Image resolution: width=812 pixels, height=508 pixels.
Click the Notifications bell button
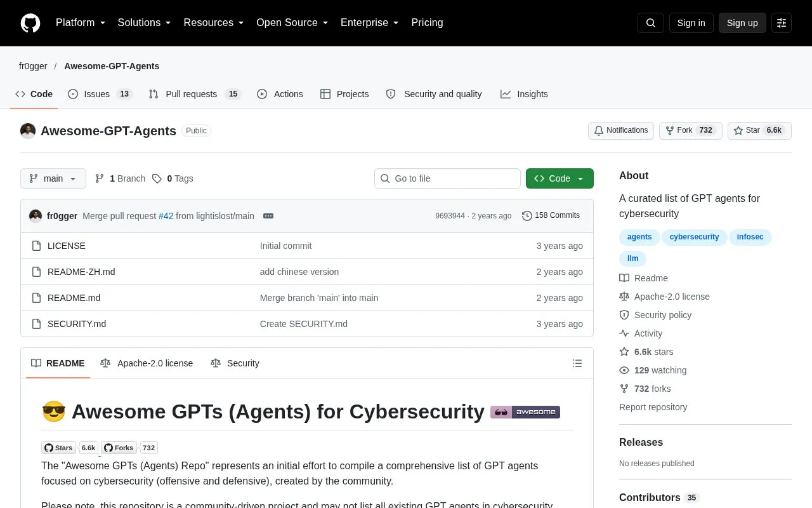[x=621, y=131]
